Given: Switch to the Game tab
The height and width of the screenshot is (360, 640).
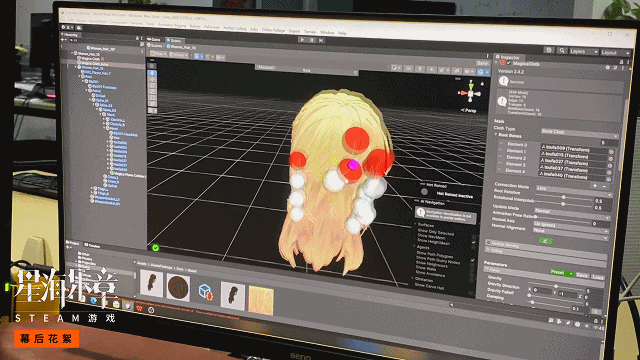Looking at the screenshot, I should [x=154, y=40].
